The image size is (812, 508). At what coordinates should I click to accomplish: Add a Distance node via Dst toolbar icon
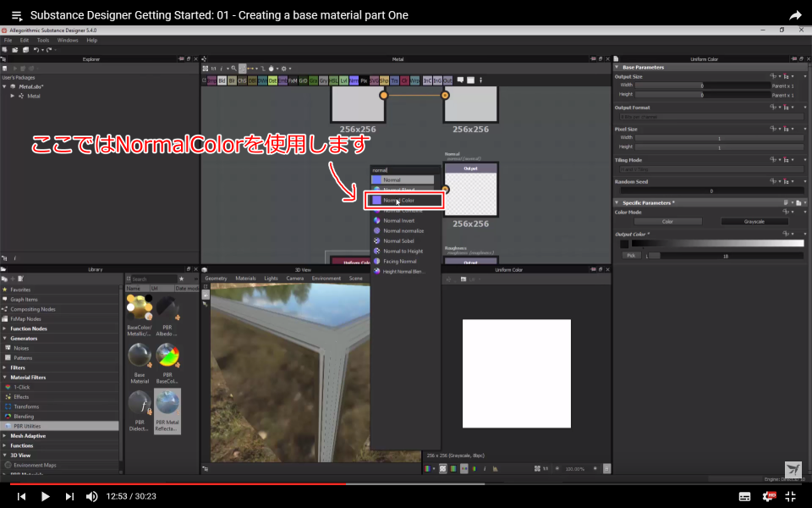pyautogui.click(x=272, y=81)
